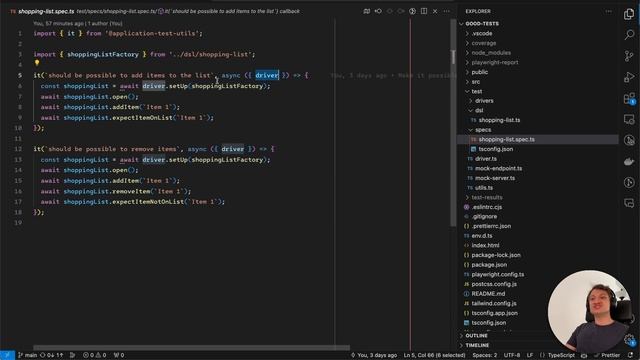Open the Search view in activity bar
Image resolution: width=640 pixels, height=360 pixels.
pyautogui.click(x=629, y=34)
